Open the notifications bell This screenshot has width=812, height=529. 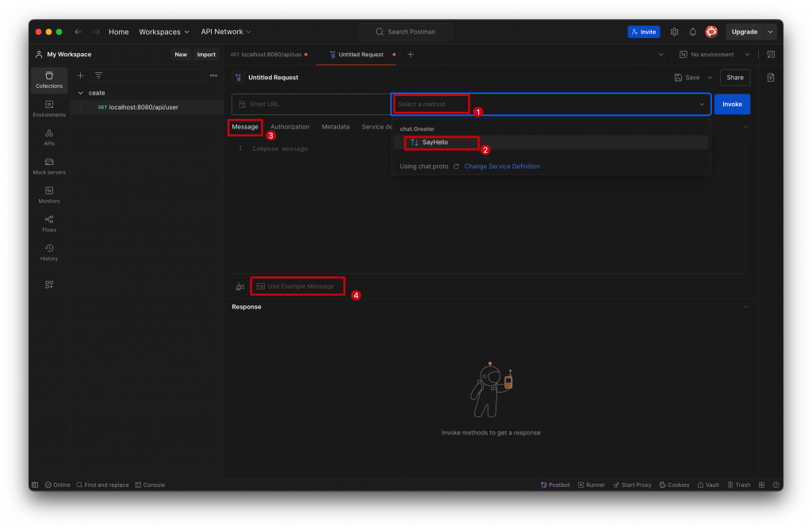click(692, 32)
